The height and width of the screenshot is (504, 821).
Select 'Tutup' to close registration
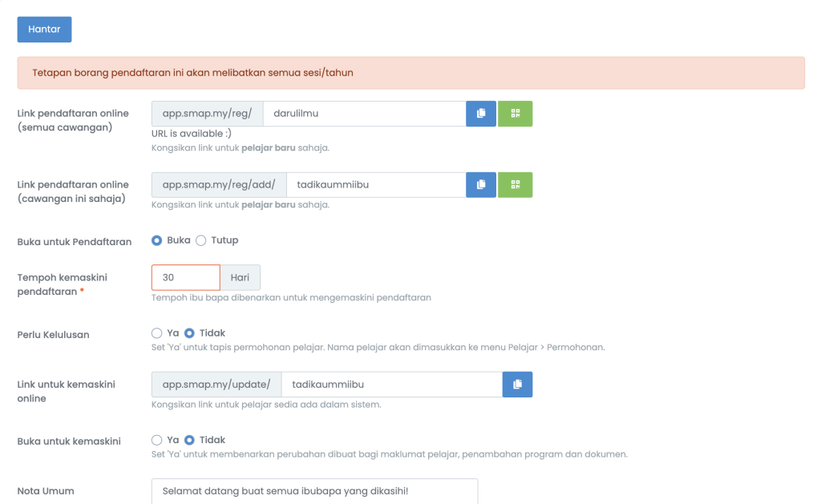(x=201, y=240)
